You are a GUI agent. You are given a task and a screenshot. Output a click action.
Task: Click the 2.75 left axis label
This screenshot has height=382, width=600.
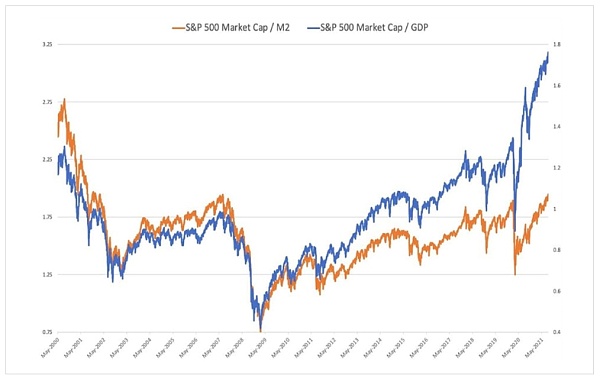coord(47,102)
